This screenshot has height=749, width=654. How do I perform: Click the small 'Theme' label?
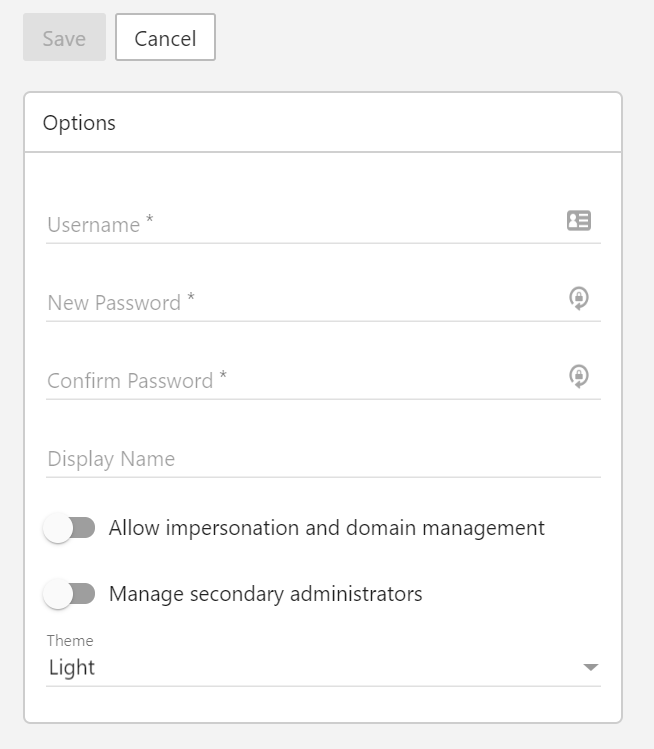point(70,641)
